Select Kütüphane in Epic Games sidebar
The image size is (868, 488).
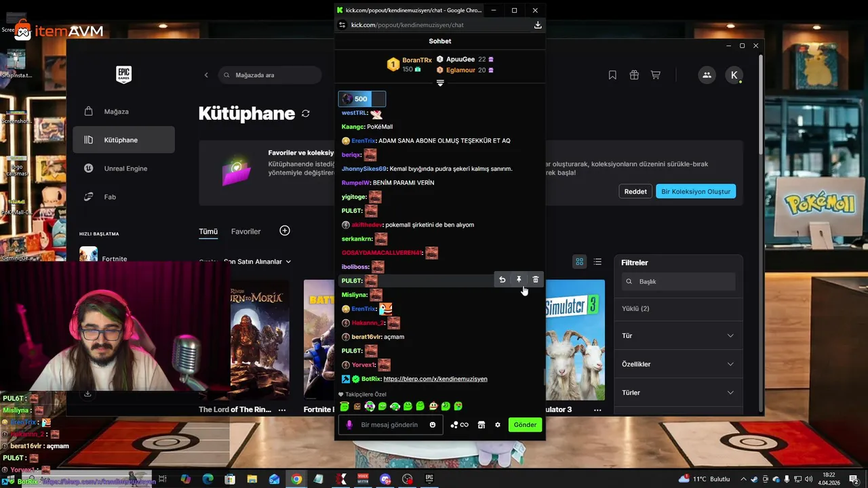click(x=123, y=140)
